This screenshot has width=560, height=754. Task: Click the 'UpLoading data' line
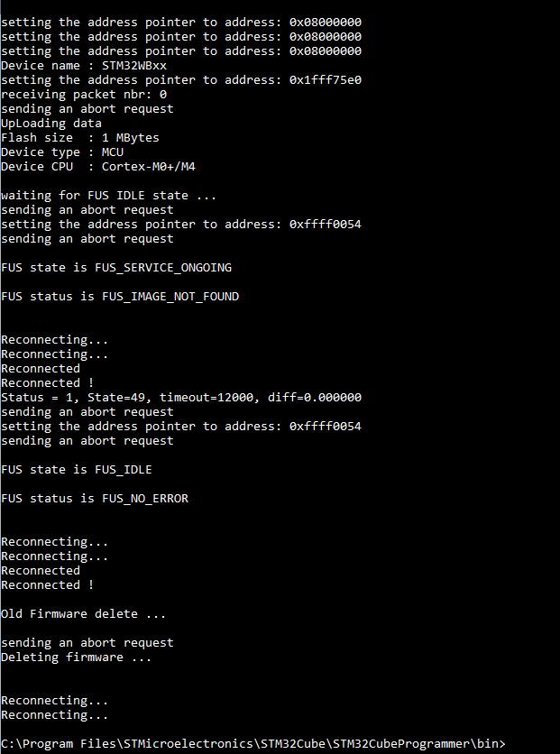51,123
